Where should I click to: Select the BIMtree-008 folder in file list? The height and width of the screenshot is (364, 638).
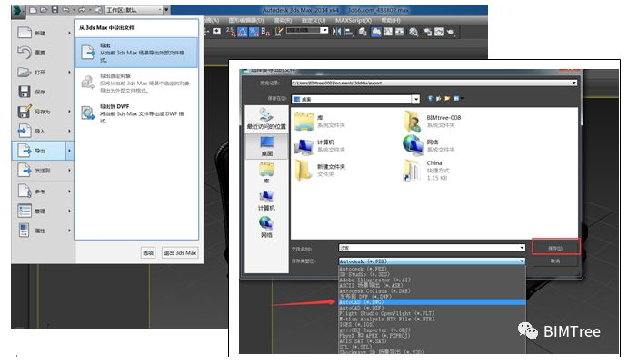click(x=433, y=121)
